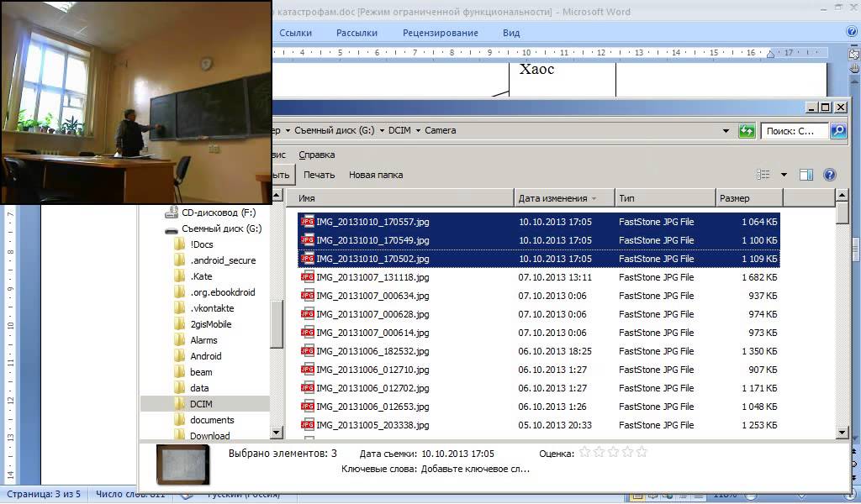This screenshot has height=504, width=861.
Task: Click file list scroll down arrow
Action: (843, 432)
